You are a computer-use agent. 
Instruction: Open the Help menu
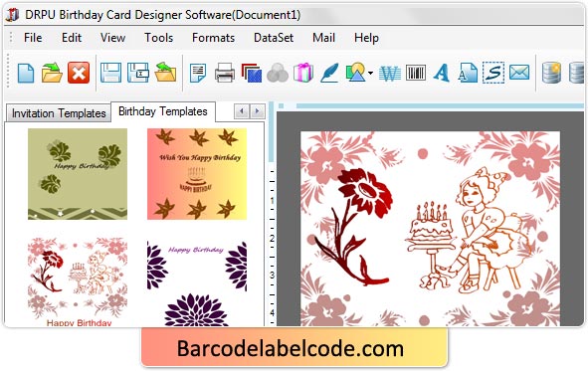pos(366,38)
